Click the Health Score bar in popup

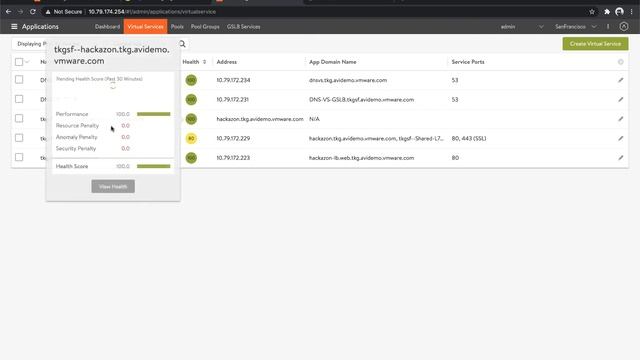[x=153, y=167]
